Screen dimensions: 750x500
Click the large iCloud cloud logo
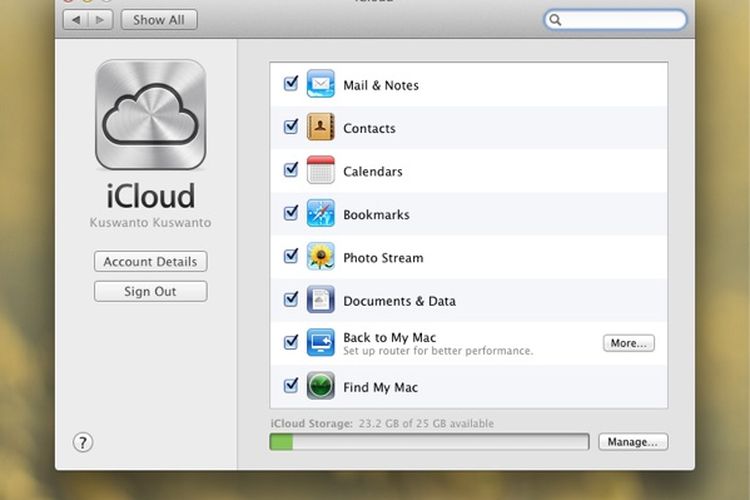click(x=151, y=115)
